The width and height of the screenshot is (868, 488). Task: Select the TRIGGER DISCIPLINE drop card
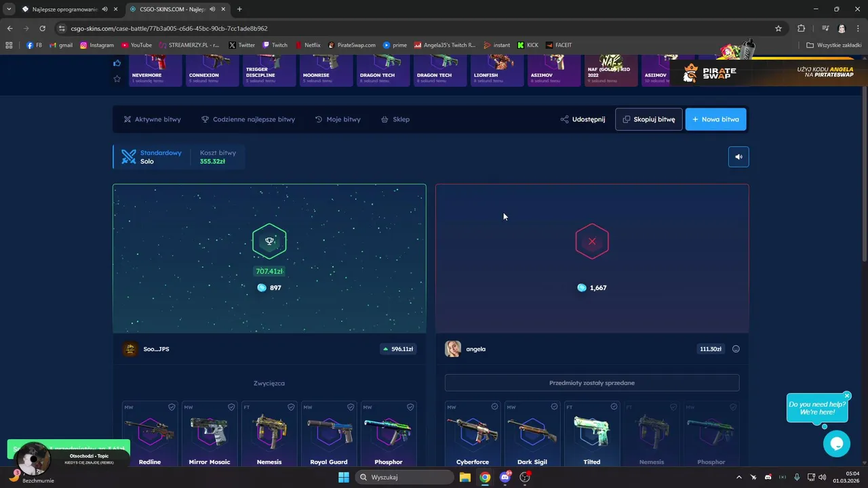point(269,70)
